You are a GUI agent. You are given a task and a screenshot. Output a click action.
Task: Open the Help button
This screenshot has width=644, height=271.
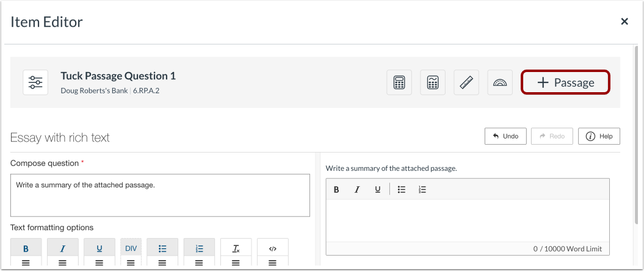(x=599, y=136)
